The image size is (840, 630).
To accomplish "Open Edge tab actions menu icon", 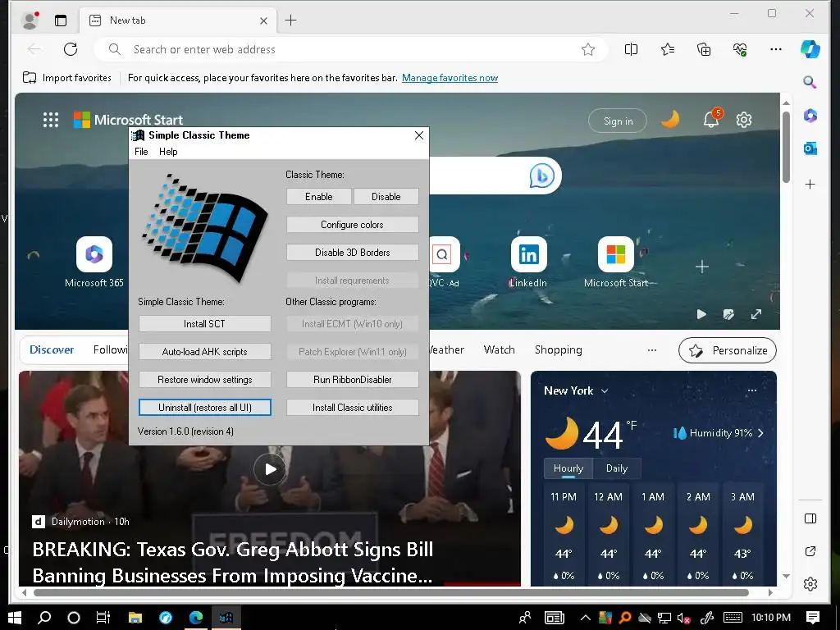I will [61, 21].
